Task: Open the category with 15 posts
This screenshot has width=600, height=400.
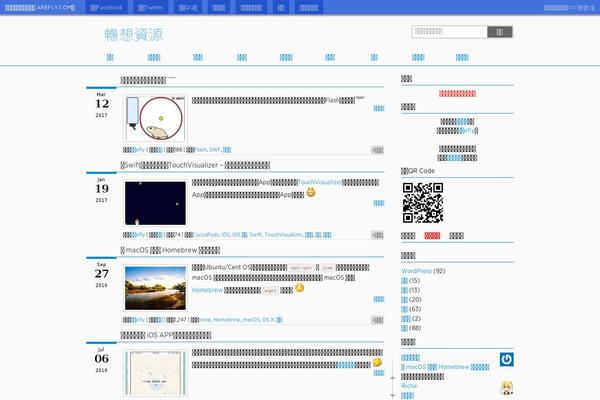Action: click(404, 281)
